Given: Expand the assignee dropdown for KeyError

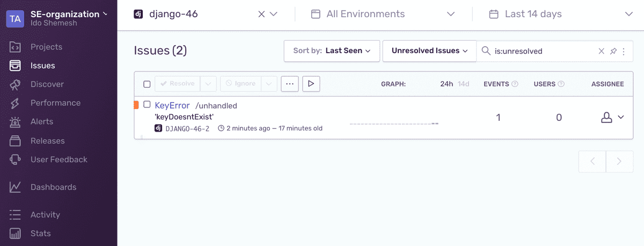Looking at the screenshot, I should (x=612, y=117).
